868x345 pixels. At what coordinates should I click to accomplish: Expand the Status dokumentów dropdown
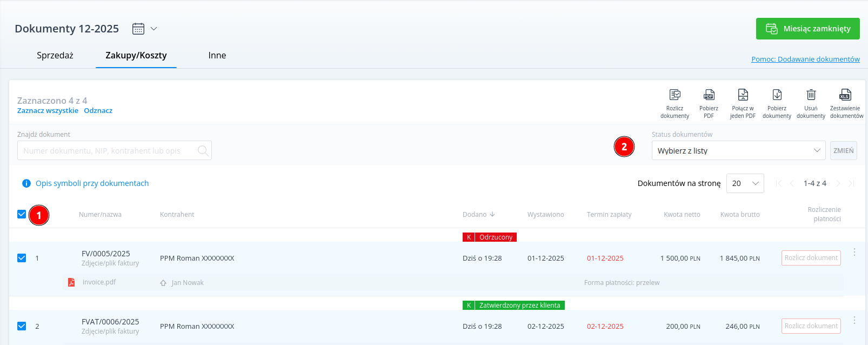(738, 150)
